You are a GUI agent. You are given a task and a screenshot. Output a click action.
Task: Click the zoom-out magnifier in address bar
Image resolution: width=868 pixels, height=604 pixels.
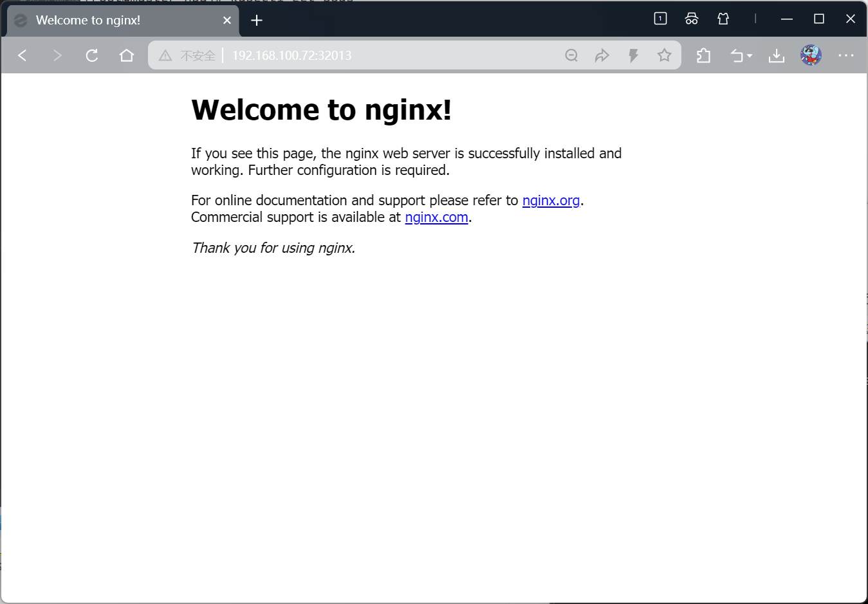(571, 55)
